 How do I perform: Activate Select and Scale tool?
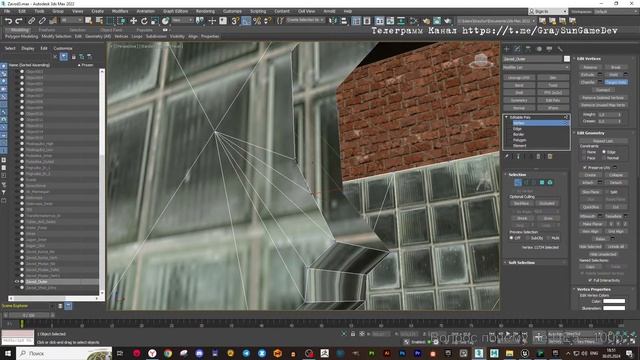pyautogui.click(x=155, y=20)
